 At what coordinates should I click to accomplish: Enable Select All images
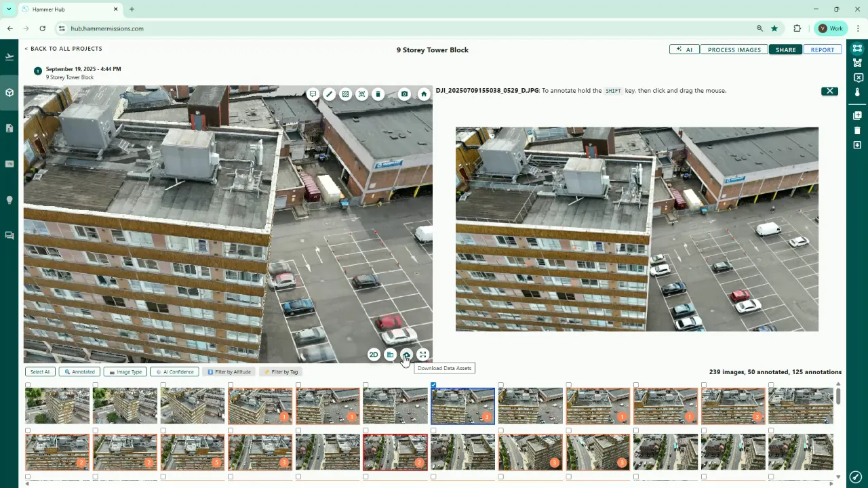(40, 371)
